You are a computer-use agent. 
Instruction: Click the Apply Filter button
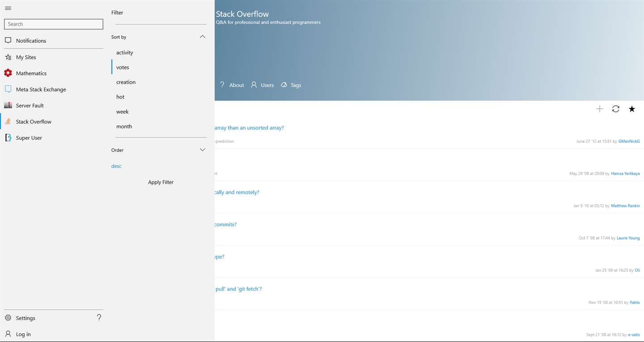(x=161, y=182)
